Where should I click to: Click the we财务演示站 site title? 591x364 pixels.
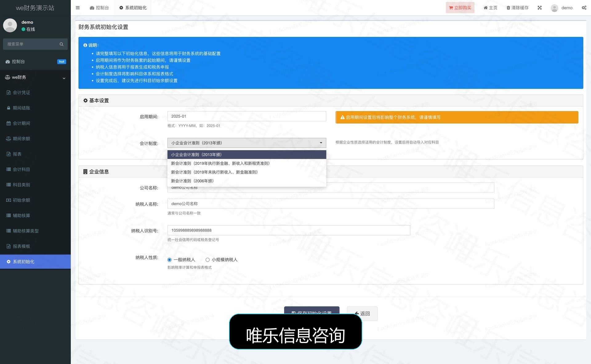[35, 8]
